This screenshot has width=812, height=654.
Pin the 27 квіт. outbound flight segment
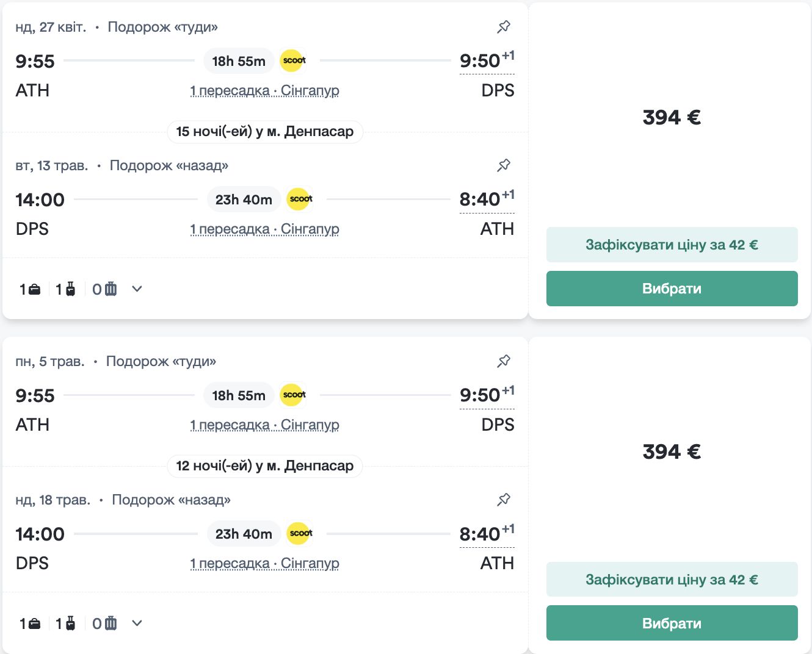click(504, 27)
